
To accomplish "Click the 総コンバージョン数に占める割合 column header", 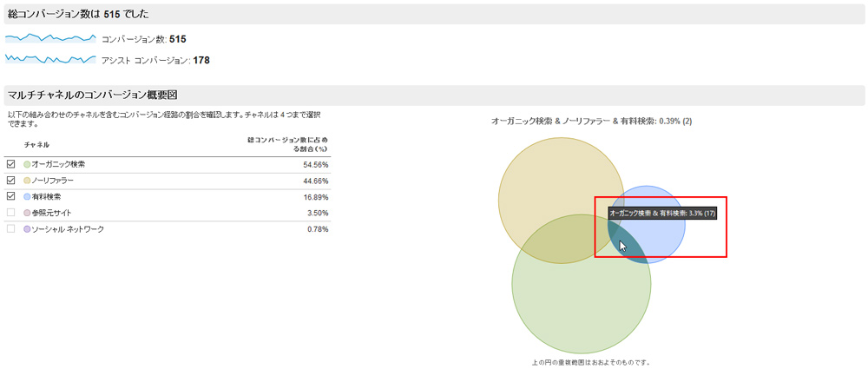I will pos(288,145).
